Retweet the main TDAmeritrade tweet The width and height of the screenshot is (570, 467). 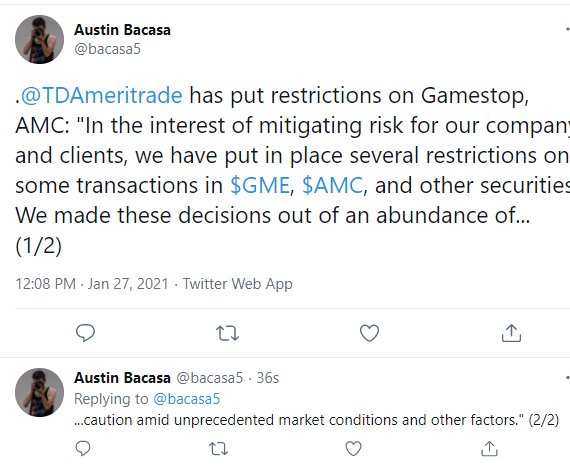point(228,333)
